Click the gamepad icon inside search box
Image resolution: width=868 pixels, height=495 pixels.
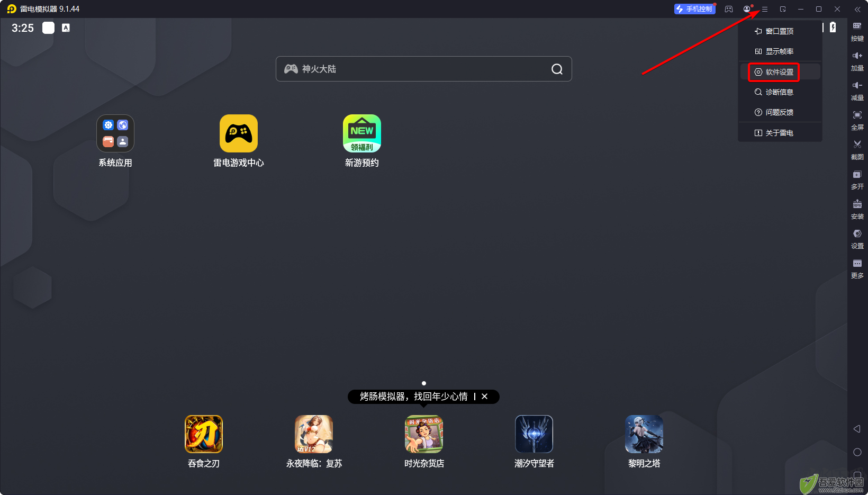[291, 69]
